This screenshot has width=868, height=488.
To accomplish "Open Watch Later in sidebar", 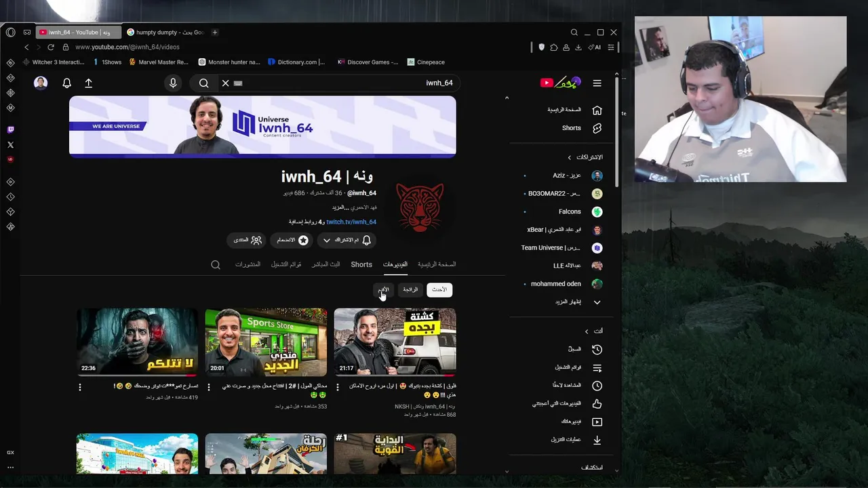I will click(x=576, y=385).
